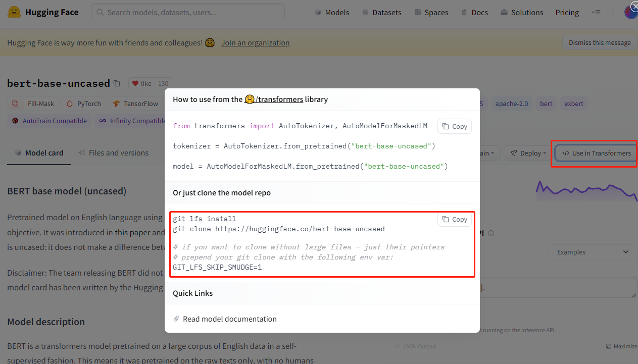Select the bert tag
The image size is (638, 364).
(546, 103)
